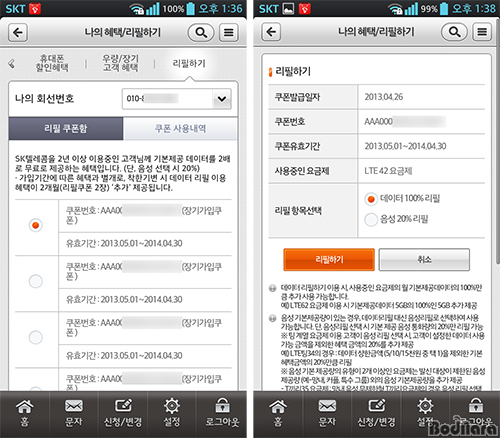Tap 나의 혜택/리필하기 title on left screen
Viewport: 500px width, 438px height.
pos(122,32)
